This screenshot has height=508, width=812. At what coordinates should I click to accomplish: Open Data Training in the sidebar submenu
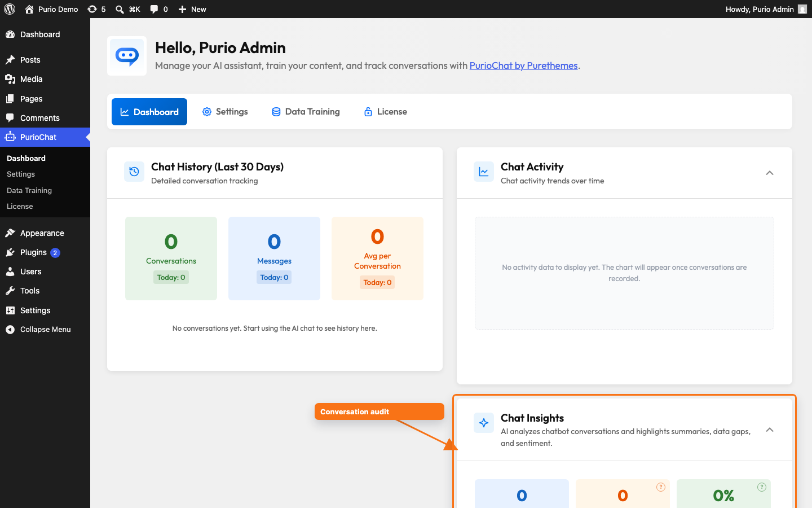(29, 191)
